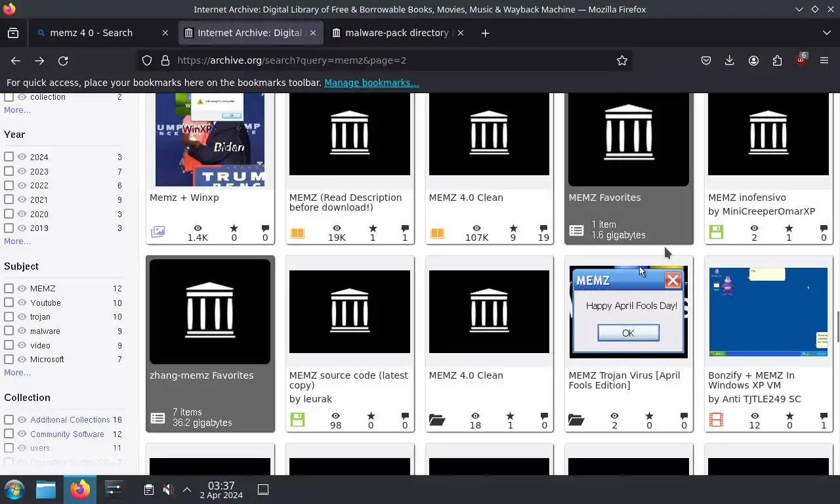
Task: Open the uBlock Origin extension icon
Action: (x=801, y=60)
